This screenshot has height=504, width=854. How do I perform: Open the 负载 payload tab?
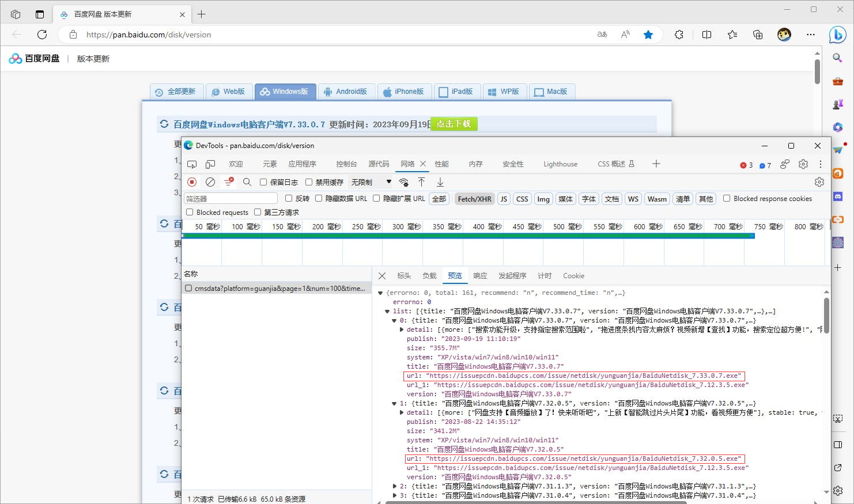click(x=429, y=276)
